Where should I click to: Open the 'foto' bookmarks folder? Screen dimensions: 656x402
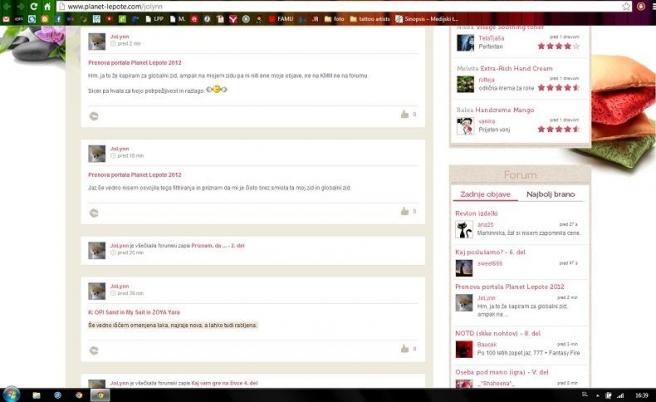coord(335,19)
